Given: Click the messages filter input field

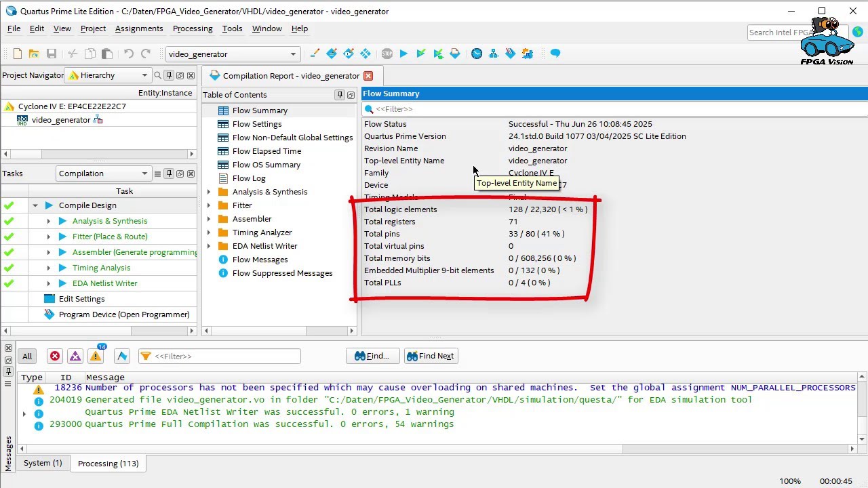Looking at the screenshot, I should pyautogui.click(x=220, y=356).
